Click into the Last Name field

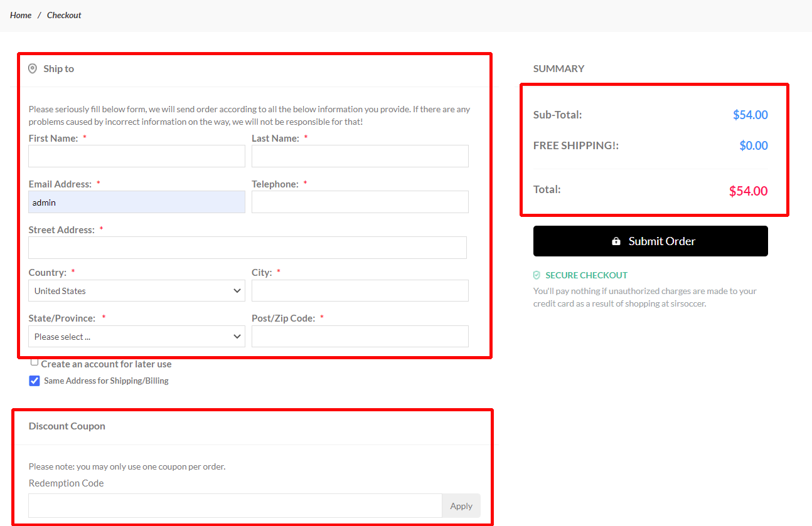[x=360, y=156]
